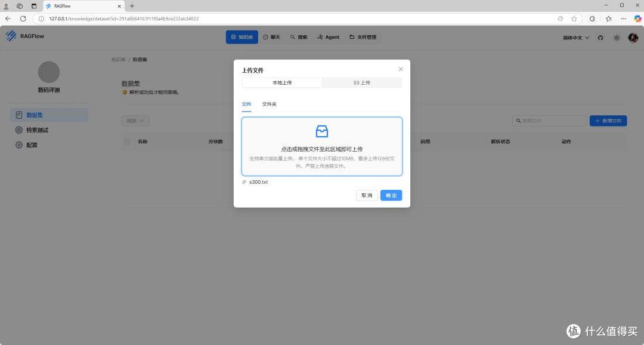Click the 数据集 document icon in sidebar
The width and height of the screenshot is (644, 345).
(19, 115)
